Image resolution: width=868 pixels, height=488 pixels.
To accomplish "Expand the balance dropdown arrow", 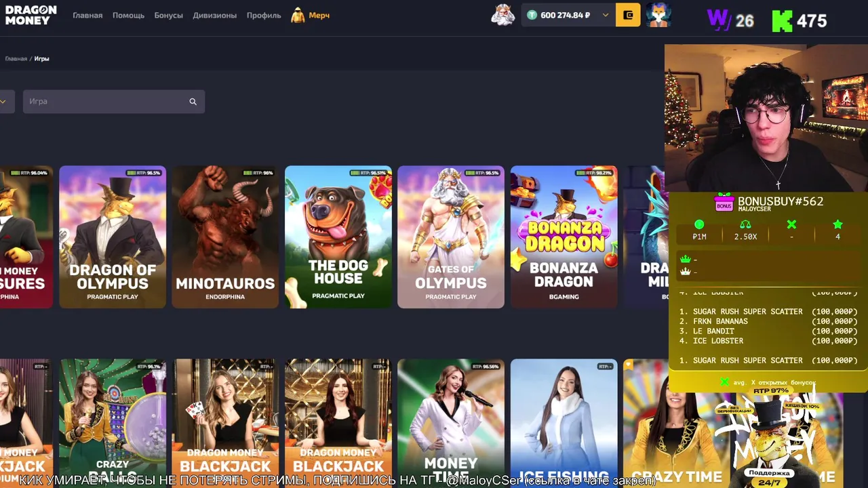I will pos(606,15).
